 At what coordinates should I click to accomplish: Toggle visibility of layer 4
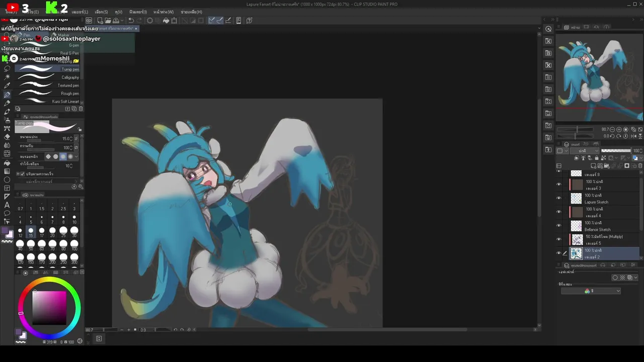558,212
